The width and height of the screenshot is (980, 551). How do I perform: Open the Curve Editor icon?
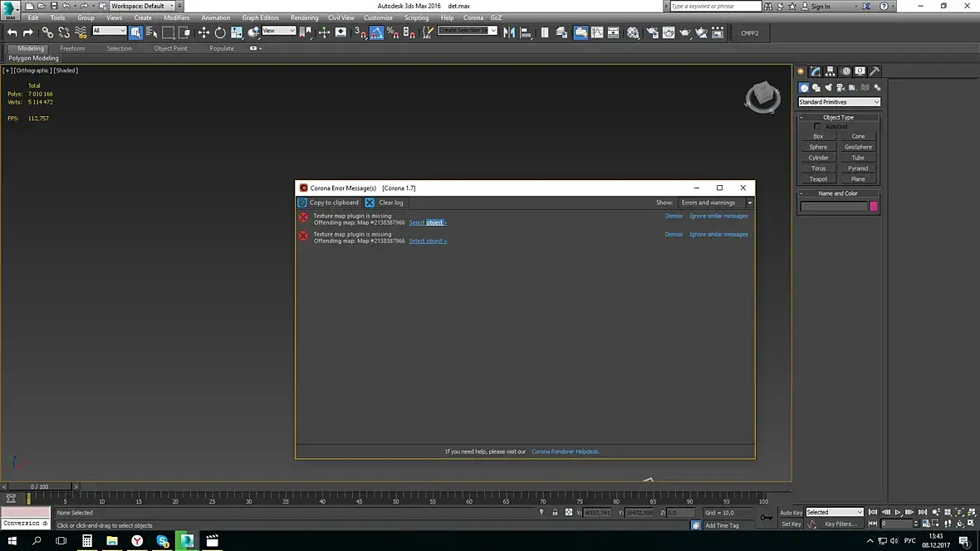(597, 32)
